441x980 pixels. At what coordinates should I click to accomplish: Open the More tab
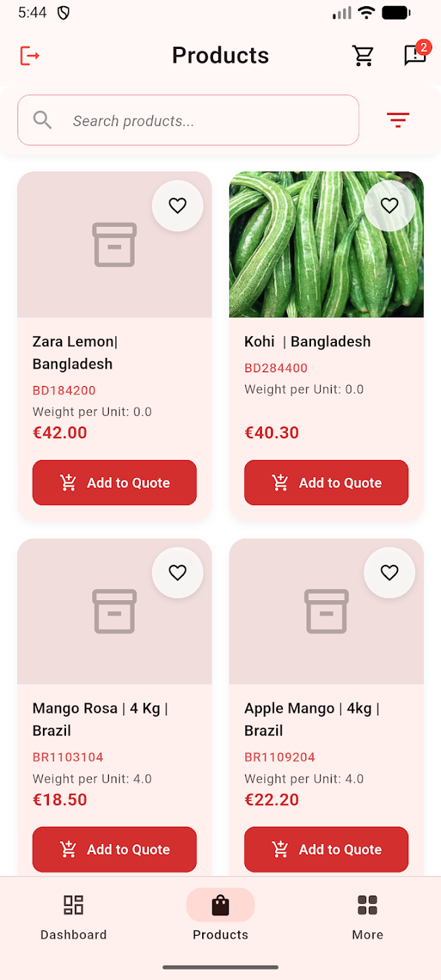tap(367, 915)
